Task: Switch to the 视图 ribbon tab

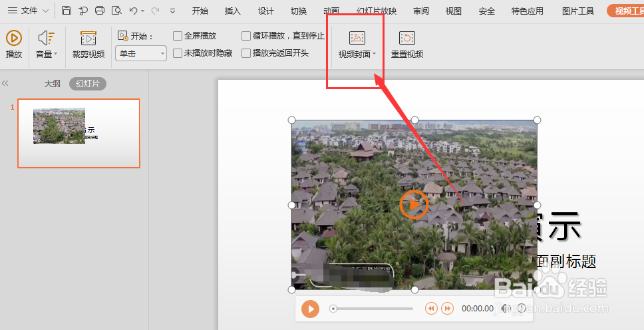Action: coord(454,11)
